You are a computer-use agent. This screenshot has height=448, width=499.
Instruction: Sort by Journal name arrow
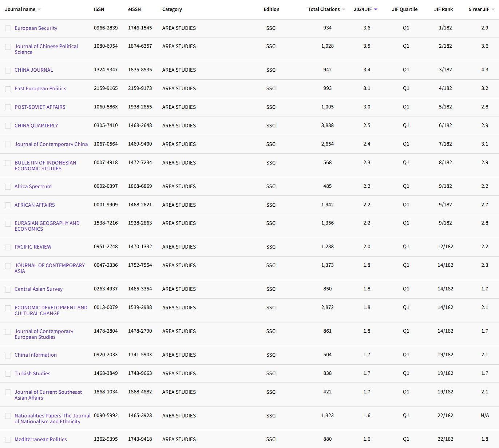click(39, 9)
